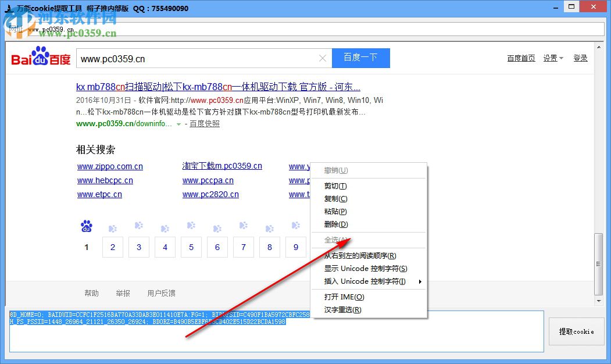Image resolution: width=611 pixels, height=364 pixels.
Task: Visit the www.zippo.com.cn related search link
Action: 110,166
